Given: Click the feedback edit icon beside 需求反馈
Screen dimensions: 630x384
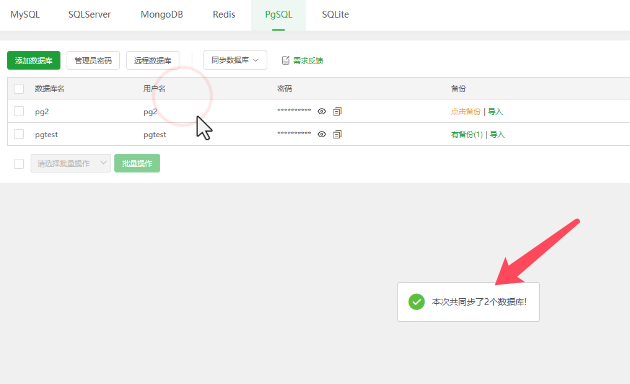Looking at the screenshot, I should click(285, 60).
